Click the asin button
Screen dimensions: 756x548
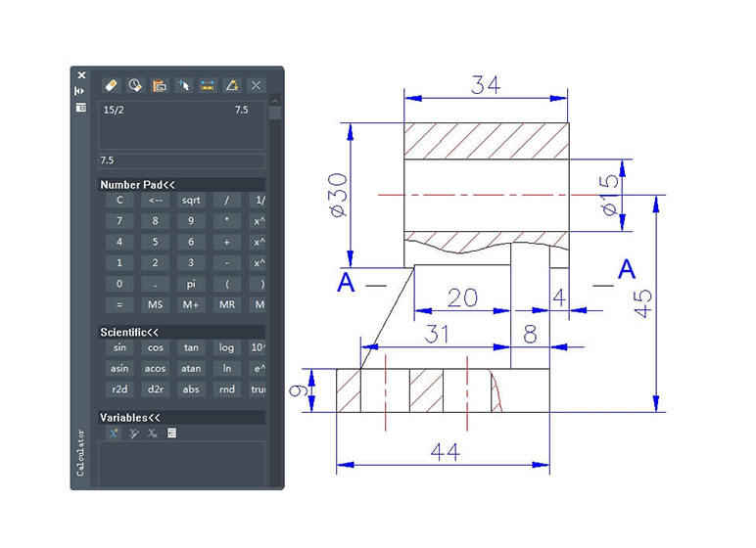pos(119,369)
